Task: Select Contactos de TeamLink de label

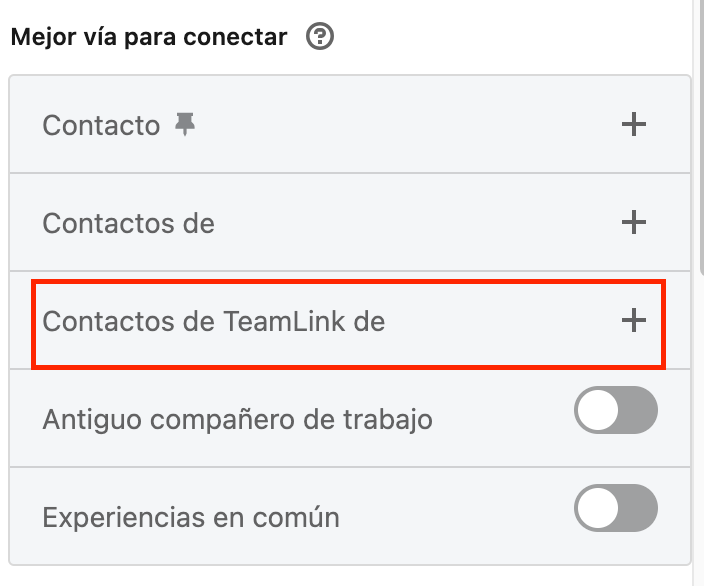Action: [214, 321]
